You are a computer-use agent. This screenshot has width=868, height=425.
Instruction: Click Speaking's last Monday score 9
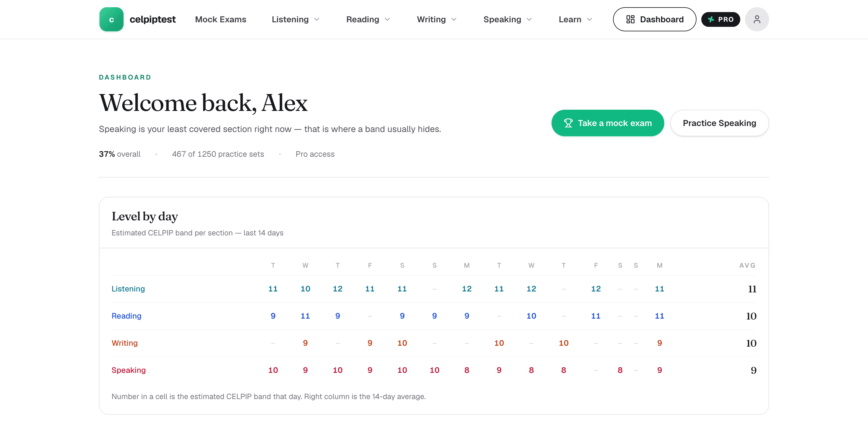[x=659, y=370]
